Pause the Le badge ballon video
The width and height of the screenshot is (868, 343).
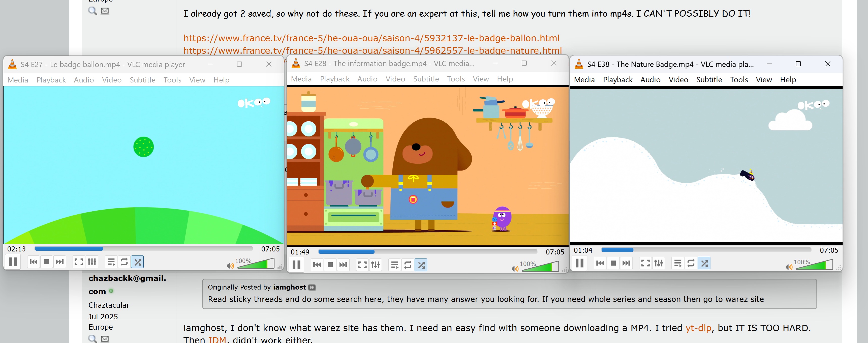pyautogui.click(x=13, y=262)
